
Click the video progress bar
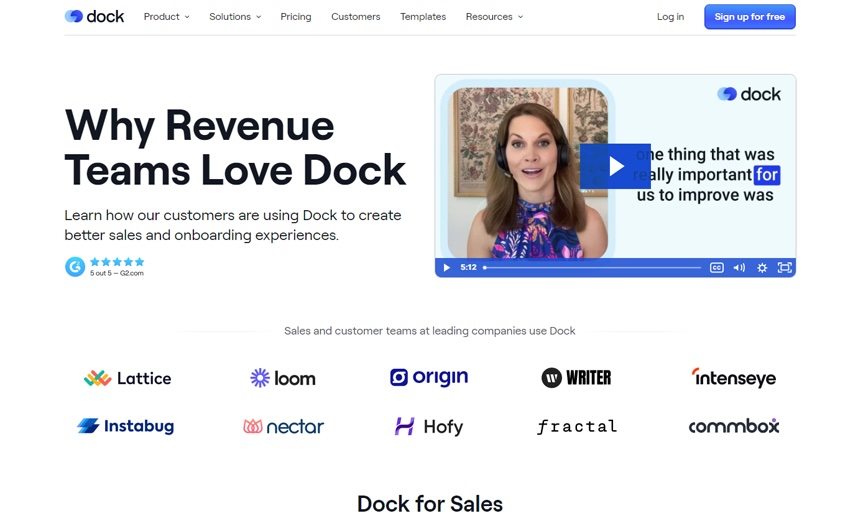pos(592,267)
